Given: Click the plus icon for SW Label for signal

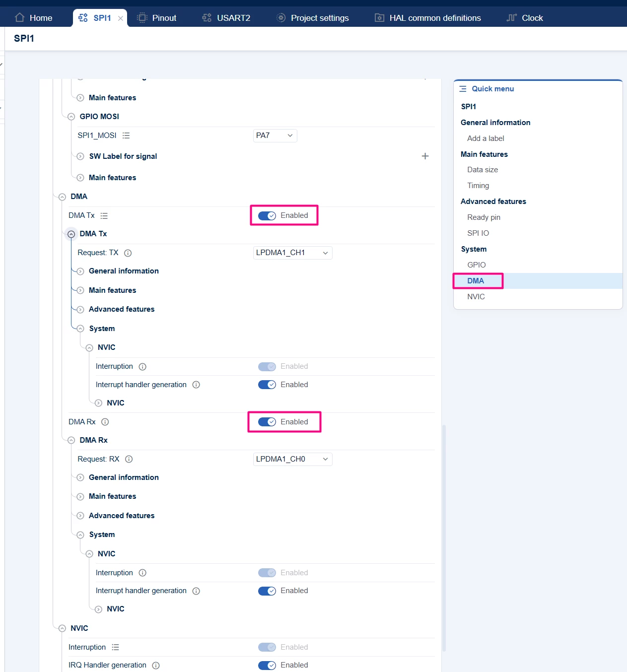Looking at the screenshot, I should tap(425, 156).
